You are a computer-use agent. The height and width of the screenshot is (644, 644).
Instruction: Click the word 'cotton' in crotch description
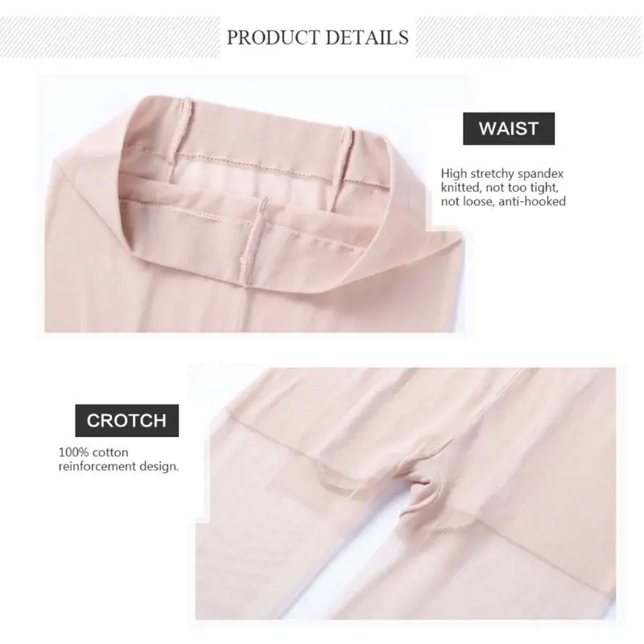[x=110, y=452]
